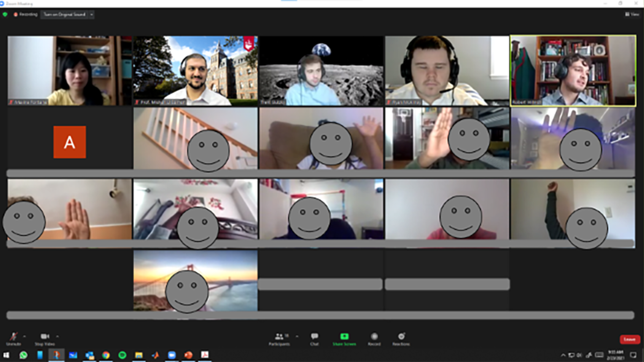This screenshot has width=644, height=362.
Task: Open the video settings dropdown arrow
Action: (57, 336)
